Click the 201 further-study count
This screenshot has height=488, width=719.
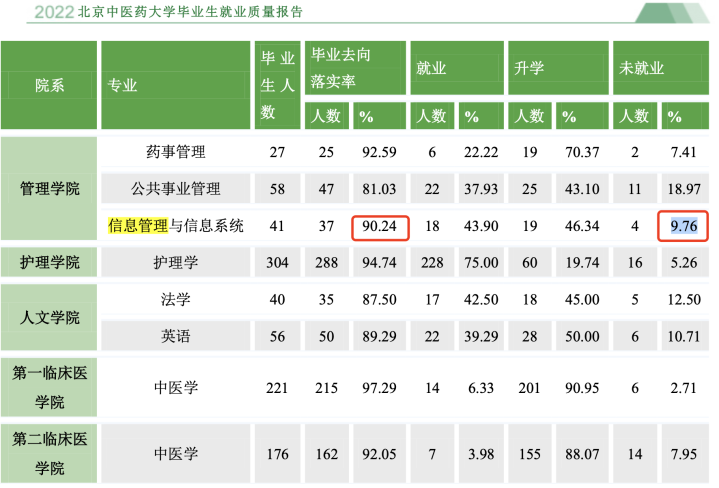[530, 388]
